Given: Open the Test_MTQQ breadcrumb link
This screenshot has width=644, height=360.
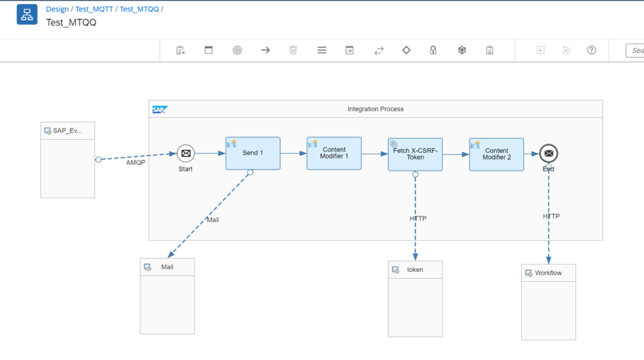Looking at the screenshot, I should (139, 9).
